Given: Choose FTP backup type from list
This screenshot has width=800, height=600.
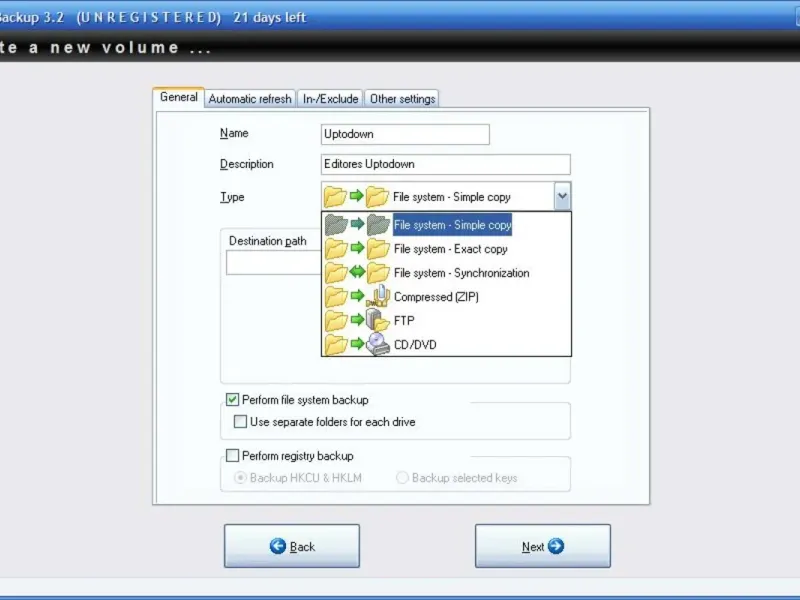Looking at the screenshot, I should (x=446, y=321).
